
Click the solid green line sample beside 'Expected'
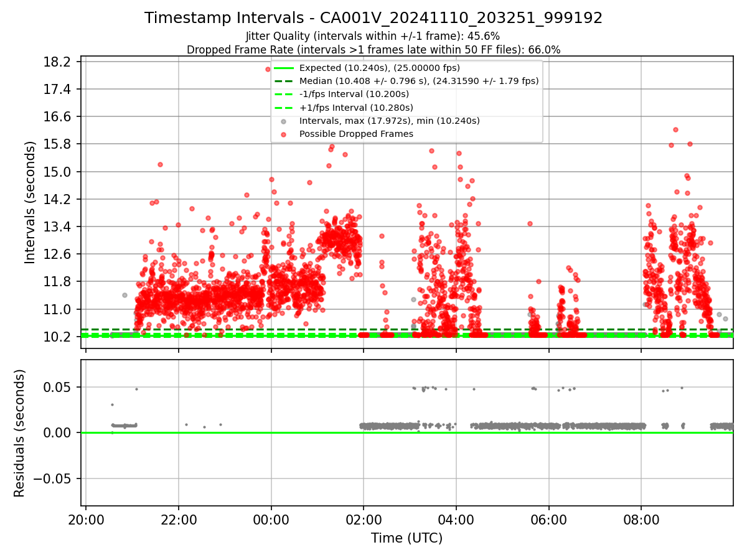283,68
